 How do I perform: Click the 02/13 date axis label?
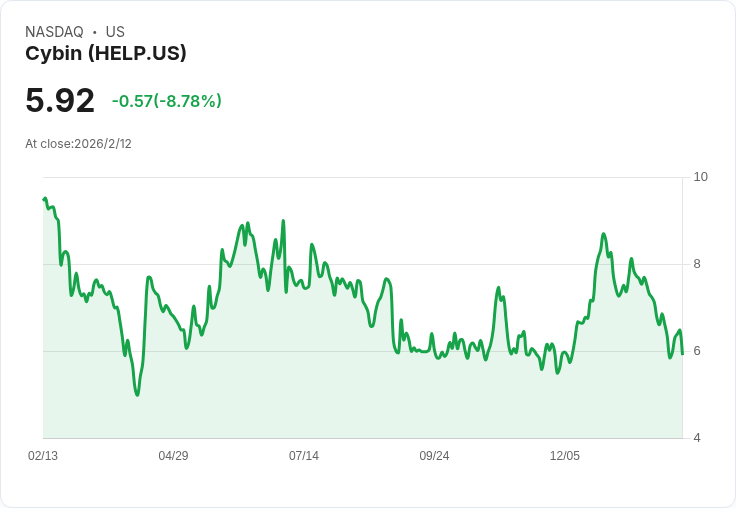(43, 456)
